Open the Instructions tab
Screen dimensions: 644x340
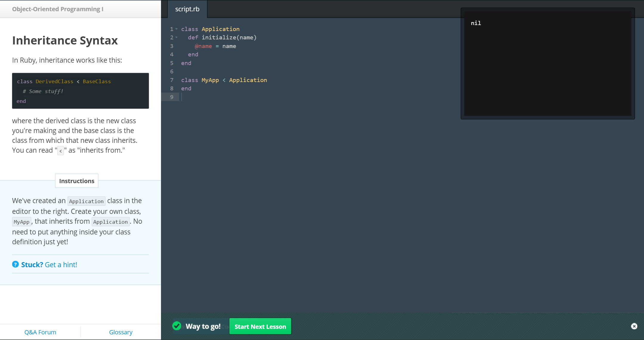pos(77,181)
